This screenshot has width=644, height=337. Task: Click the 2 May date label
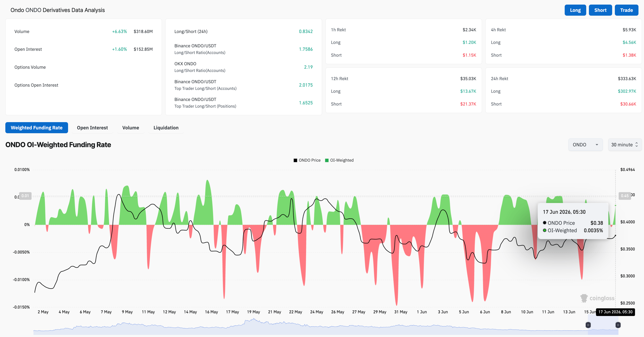43,312
